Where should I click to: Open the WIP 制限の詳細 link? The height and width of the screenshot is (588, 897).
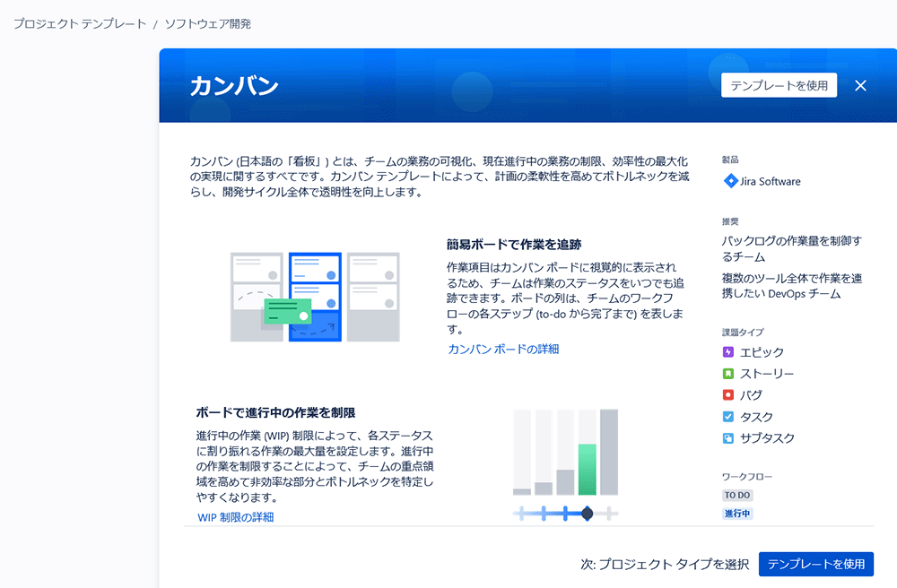pos(235,517)
